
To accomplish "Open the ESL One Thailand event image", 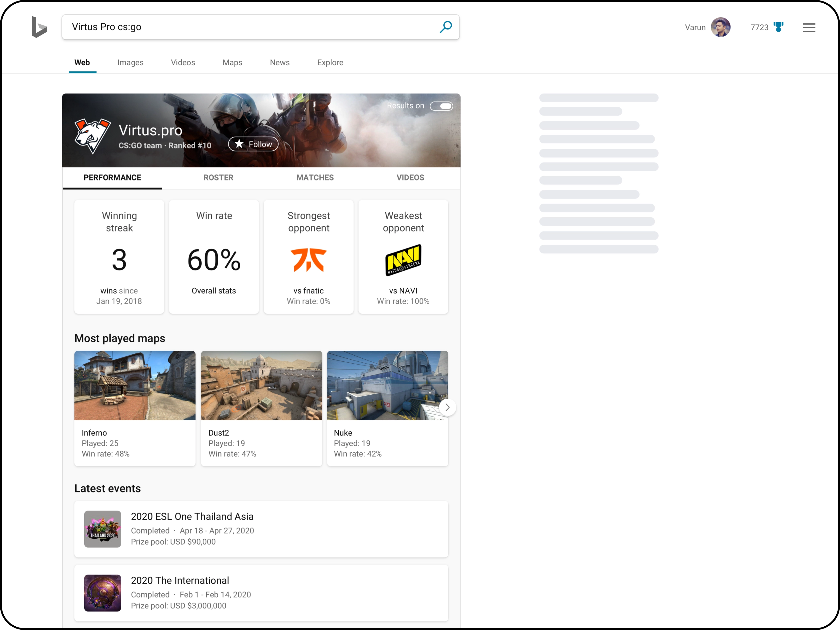I will coord(102,528).
